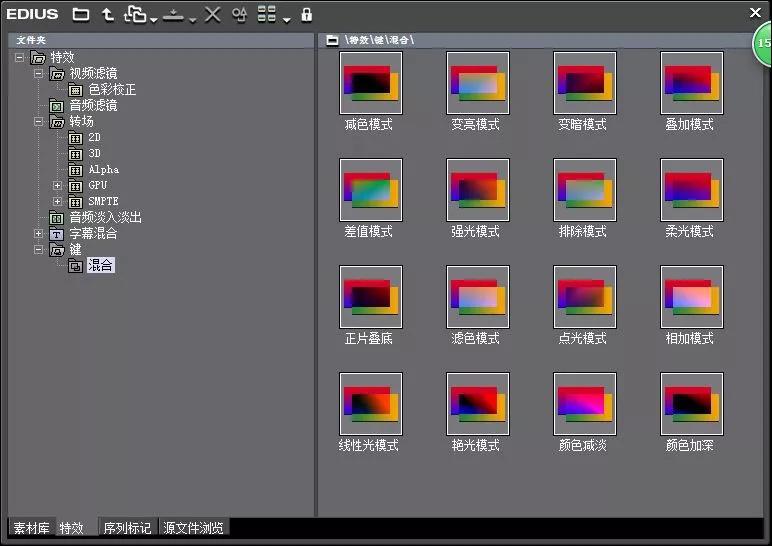Expand the SMPTE transitions node

tap(57, 202)
